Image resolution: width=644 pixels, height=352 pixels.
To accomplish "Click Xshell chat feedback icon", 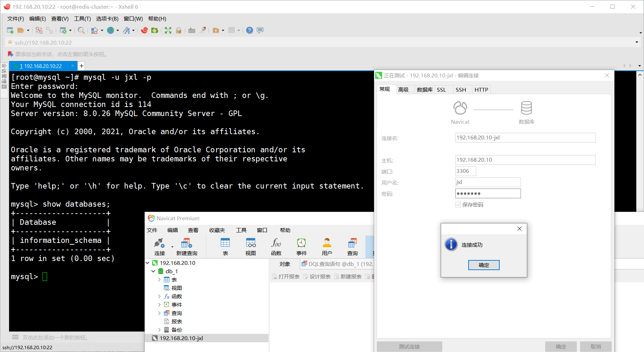I will pyautogui.click(x=260, y=30).
